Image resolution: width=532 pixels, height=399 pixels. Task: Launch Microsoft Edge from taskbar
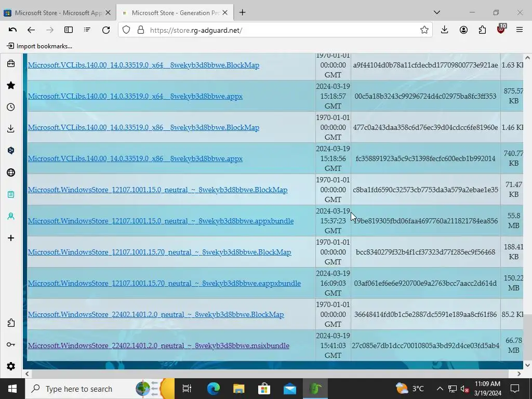(x=213, y=389)
